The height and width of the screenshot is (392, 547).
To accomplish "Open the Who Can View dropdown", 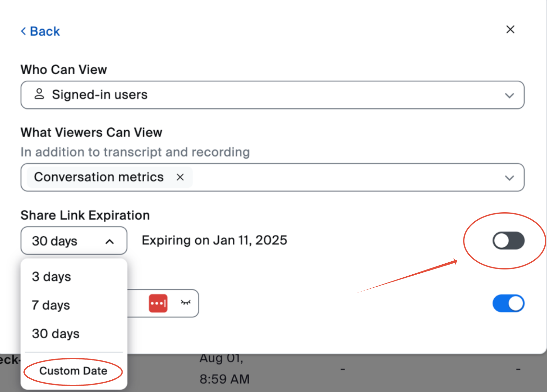I will (x=272, y=95).
